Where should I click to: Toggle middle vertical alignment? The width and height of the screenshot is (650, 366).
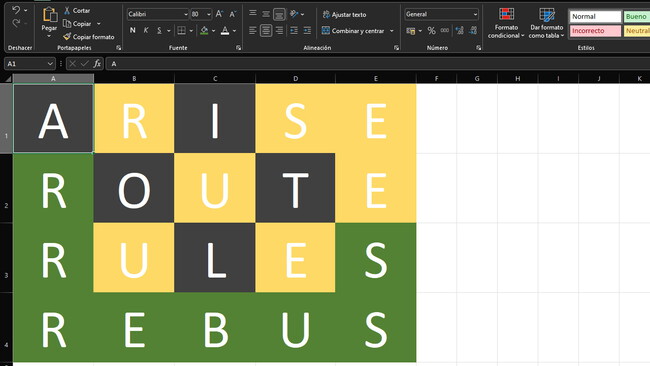pyautogui.click(x=266, y=14)
